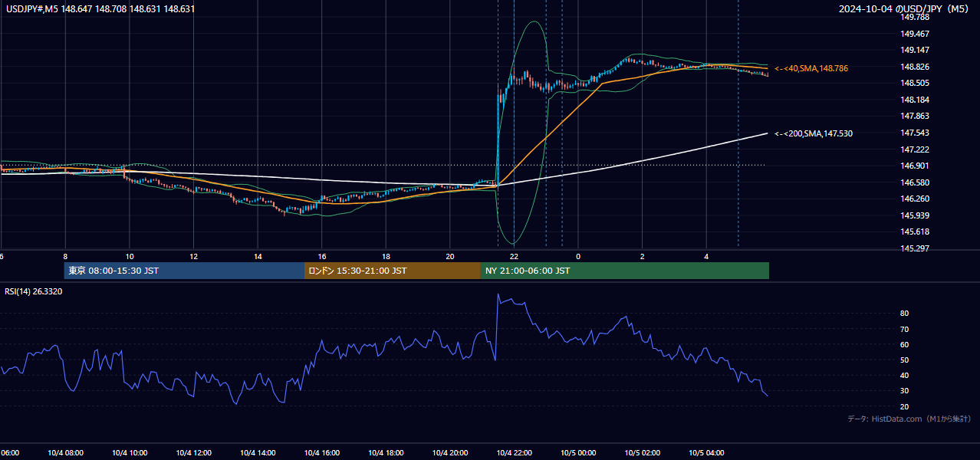Viewport: 980px width, 460px height.
Task: Click bottom time label 10/4 22:00
Action: click(514, 453)
